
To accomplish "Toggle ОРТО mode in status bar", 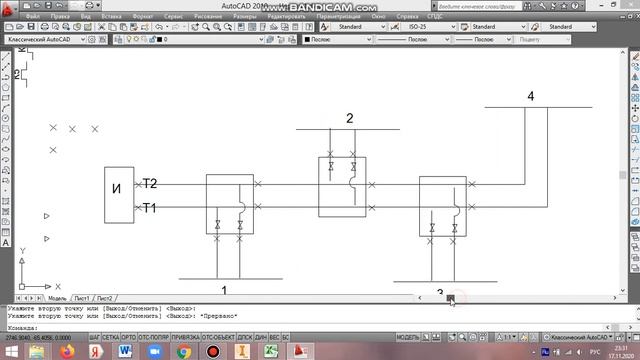I will click(x=129, y=338).
